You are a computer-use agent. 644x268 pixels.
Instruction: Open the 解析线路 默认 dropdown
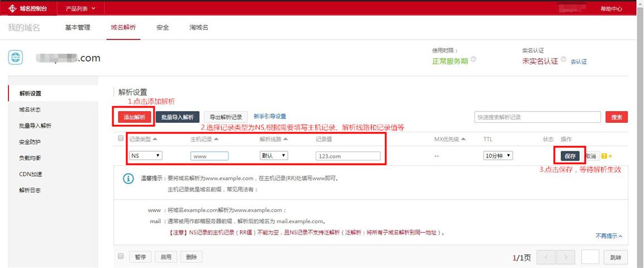(274, 156)
